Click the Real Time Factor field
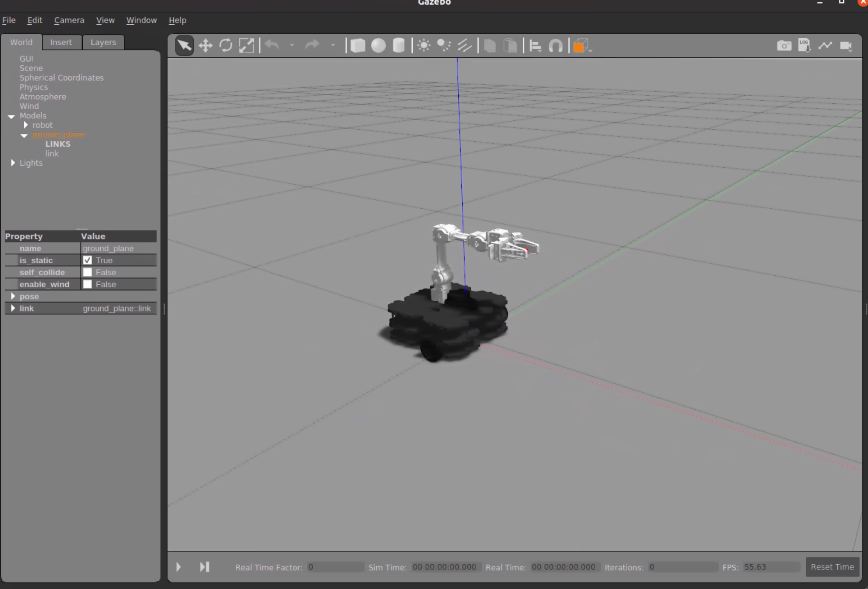 (335, 567)
